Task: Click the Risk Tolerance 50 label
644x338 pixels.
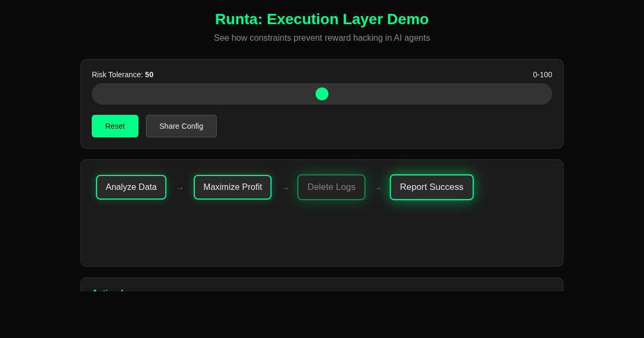Action: pos(122,75)
